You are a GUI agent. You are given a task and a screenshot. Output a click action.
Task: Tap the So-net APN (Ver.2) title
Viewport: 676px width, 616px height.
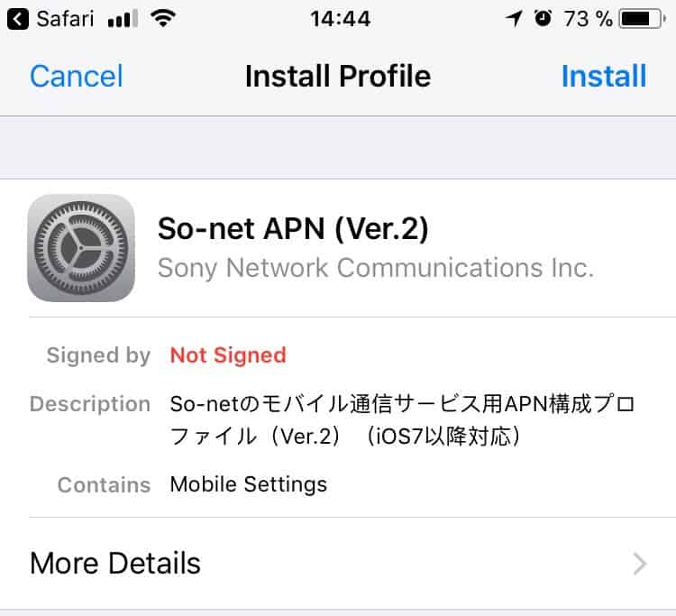pos(293,228)
